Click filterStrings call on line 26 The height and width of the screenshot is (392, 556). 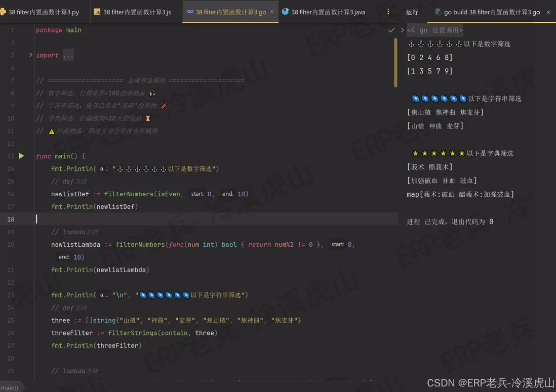coord(132,333)
